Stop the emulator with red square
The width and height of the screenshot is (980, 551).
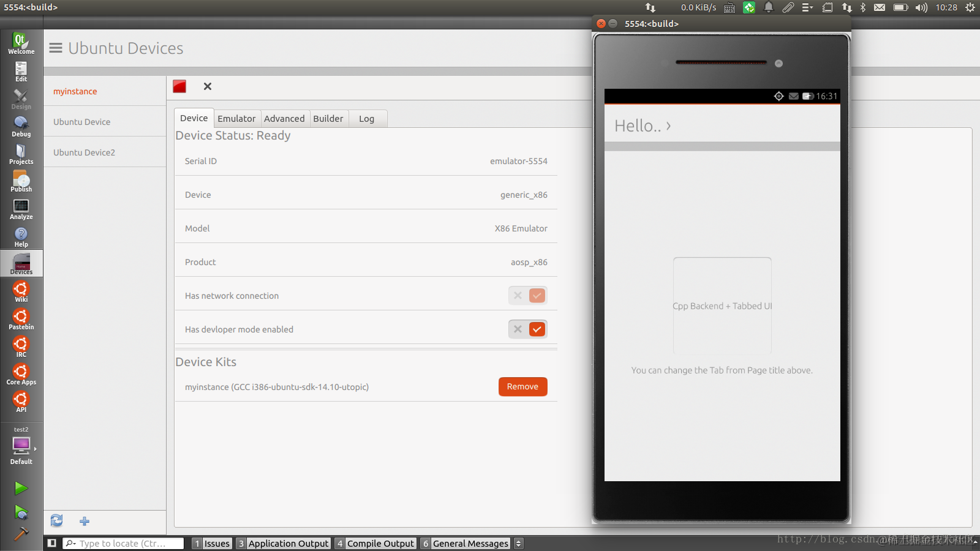coord(179,86)
